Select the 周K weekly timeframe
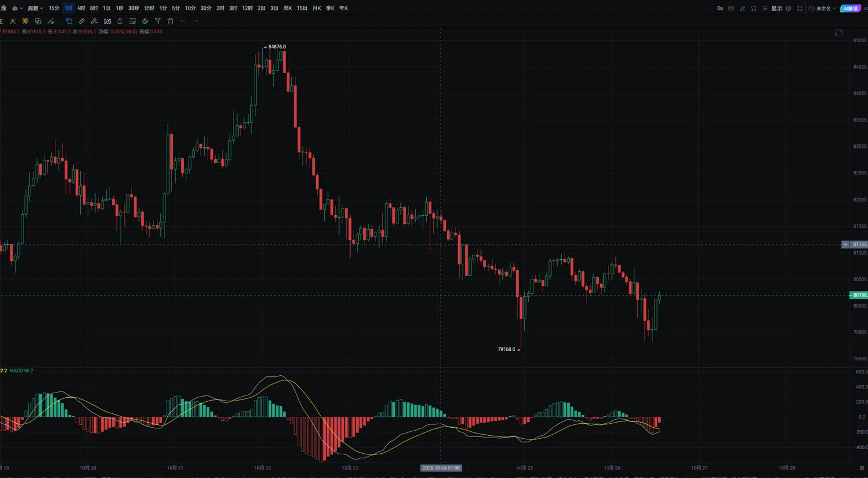 [288, 9]
